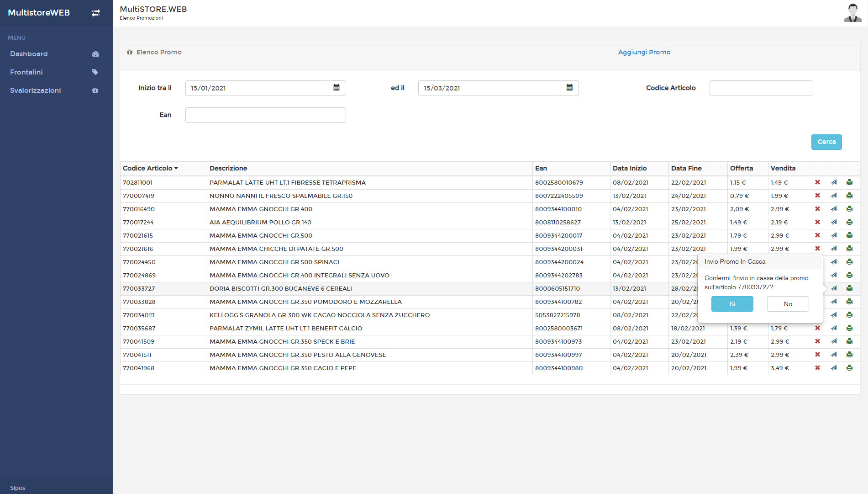Send promo 702811001 to cash register
Viewport: 868px width, 494px height.
pos(834,182)
